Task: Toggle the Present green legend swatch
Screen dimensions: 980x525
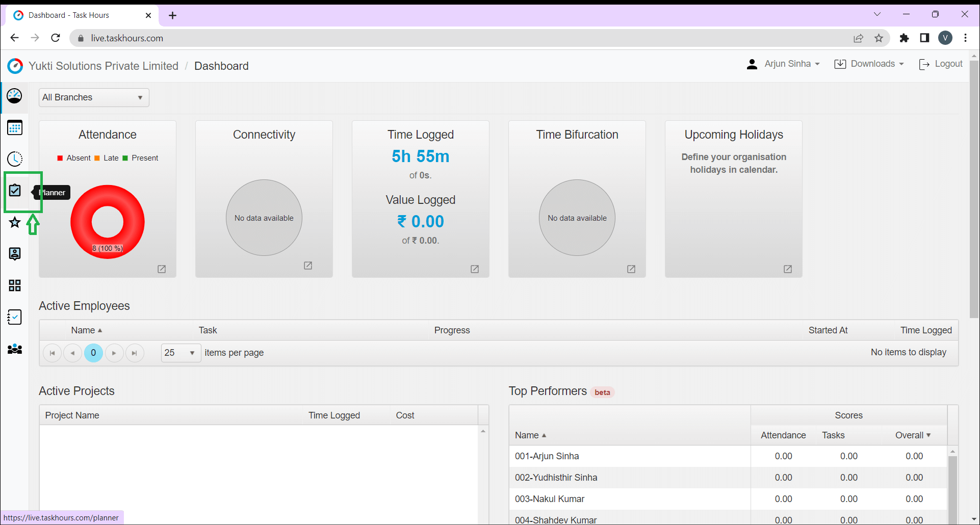Action: [x=125, y=158]
